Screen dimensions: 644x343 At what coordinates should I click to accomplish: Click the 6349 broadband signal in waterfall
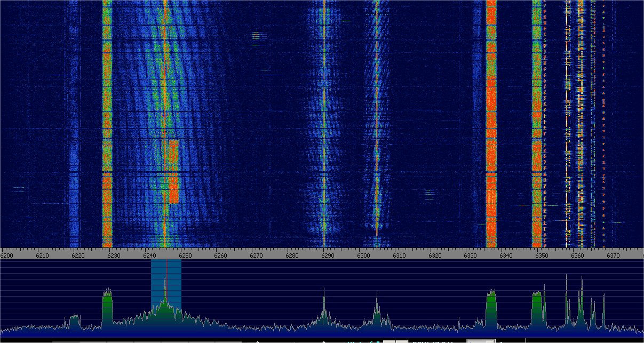click(x=536, y=133)
